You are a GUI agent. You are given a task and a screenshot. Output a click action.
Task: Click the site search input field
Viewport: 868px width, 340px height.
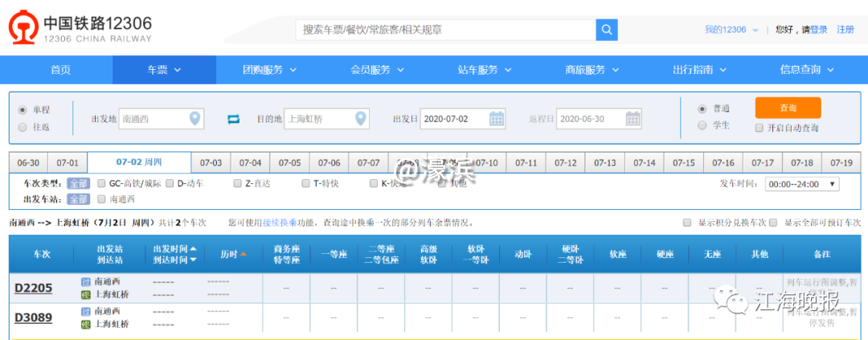(x=445, y=30)
